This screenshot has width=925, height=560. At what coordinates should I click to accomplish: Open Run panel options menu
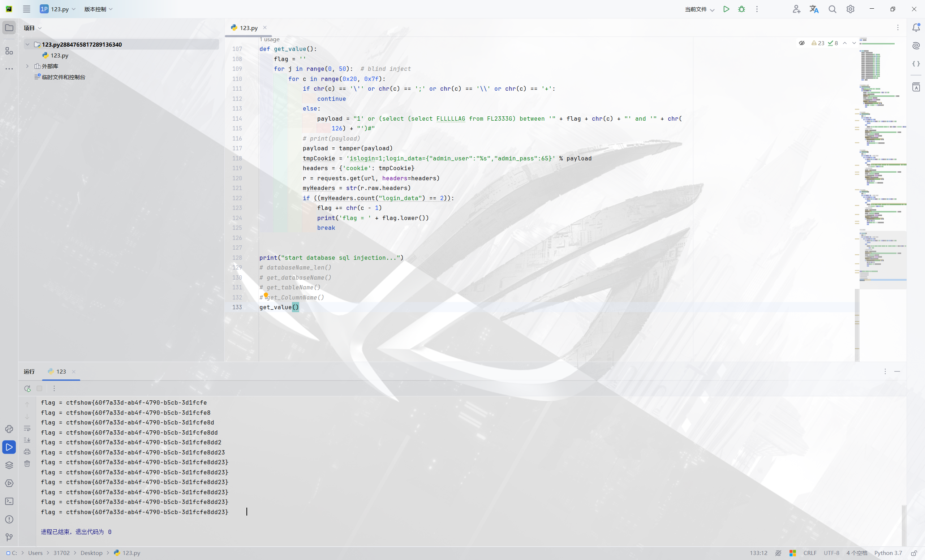pos(885,371)
